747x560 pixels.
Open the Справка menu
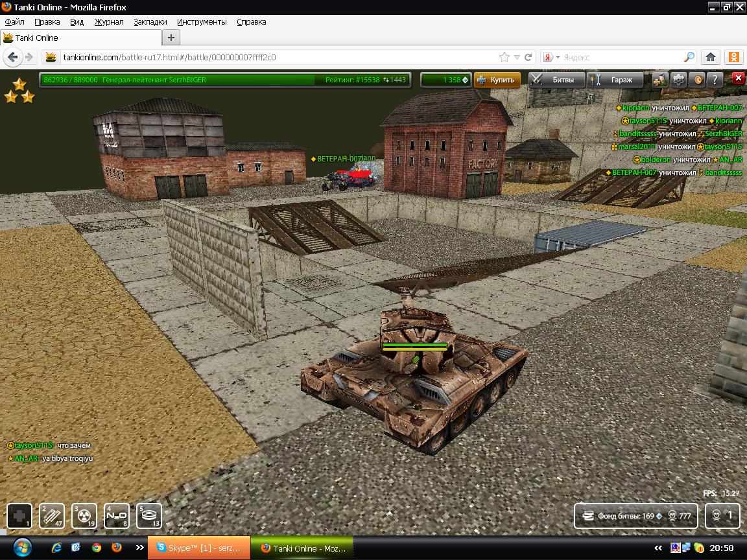point(251,22)
